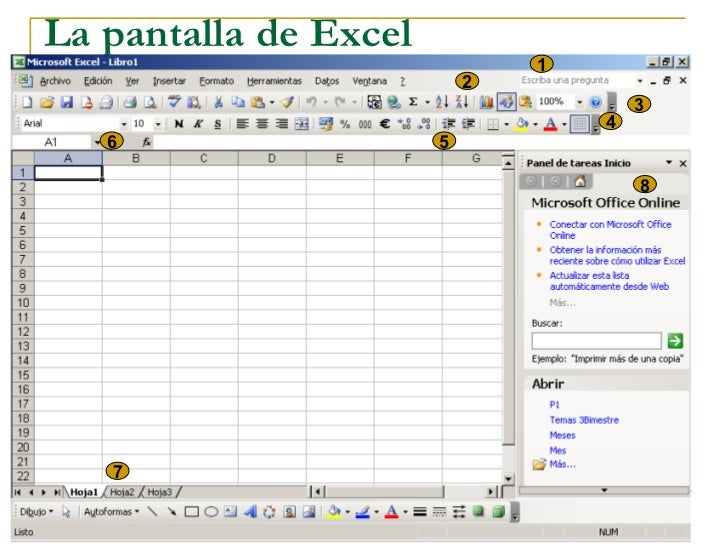Click Merge and Center icon
Image resolution: width=728 pixels, height=546 pixels.
302,124
